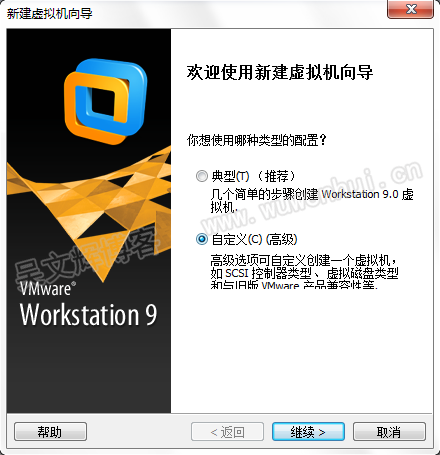Click the dark area below Workstation 9
440x455 pixels.
(x=89, y=370)
